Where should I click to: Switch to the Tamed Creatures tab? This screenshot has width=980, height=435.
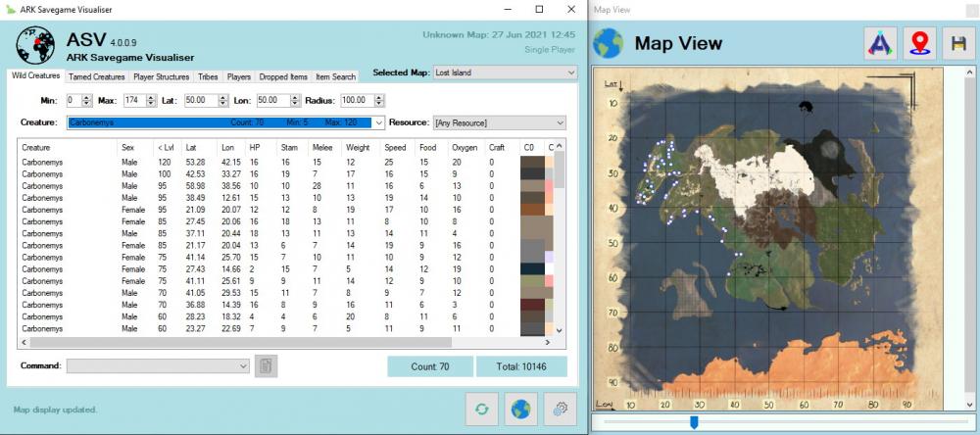pos(96,76)
